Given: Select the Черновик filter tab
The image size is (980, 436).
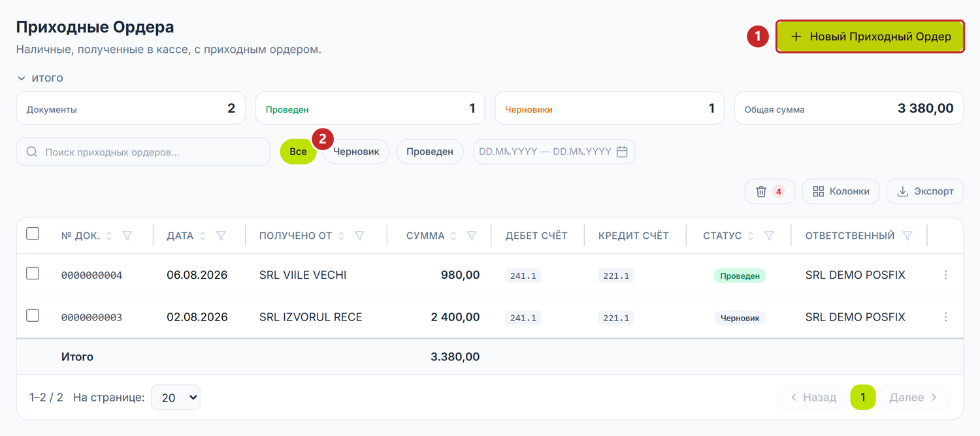Looking at the screenshot, I should pyautogui.click(x=356, y=151).
